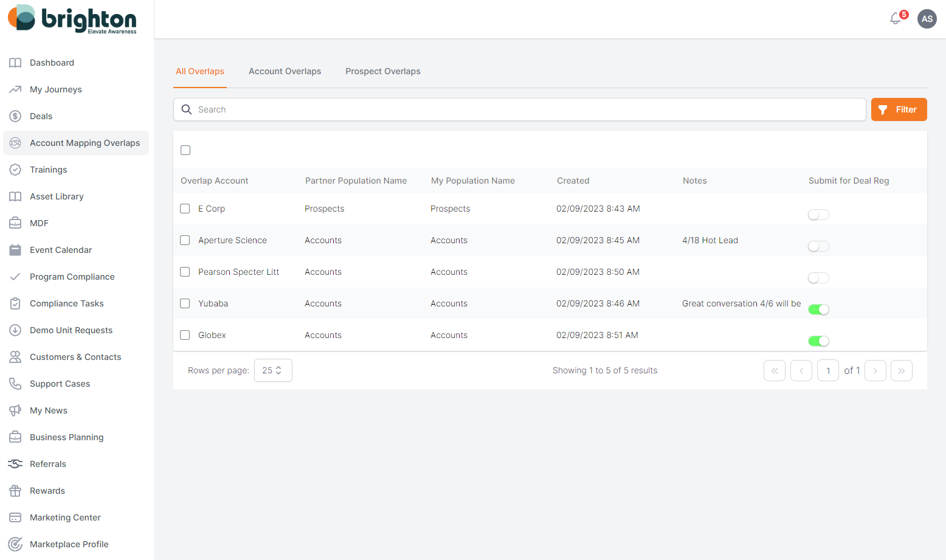Viewport: 946px width, 560px height.
Task: Check the Aperture Science row checkbox
Action: [185, 240]
